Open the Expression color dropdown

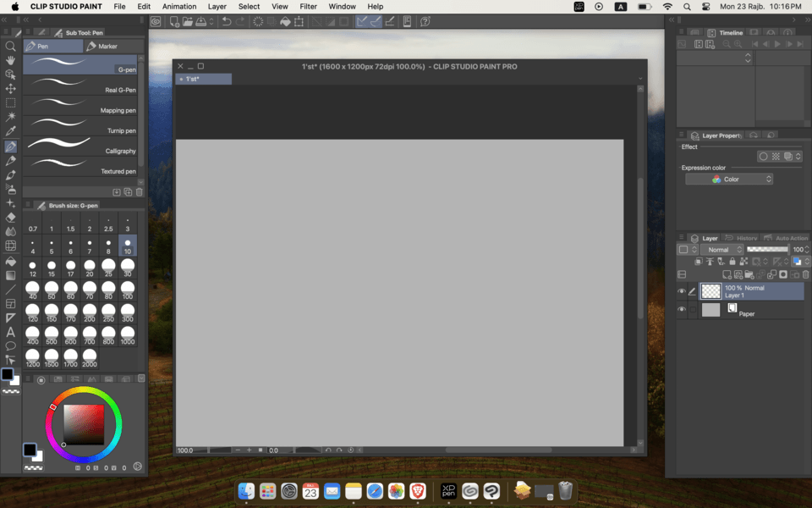pyautogui.click(x=729, y=179)
